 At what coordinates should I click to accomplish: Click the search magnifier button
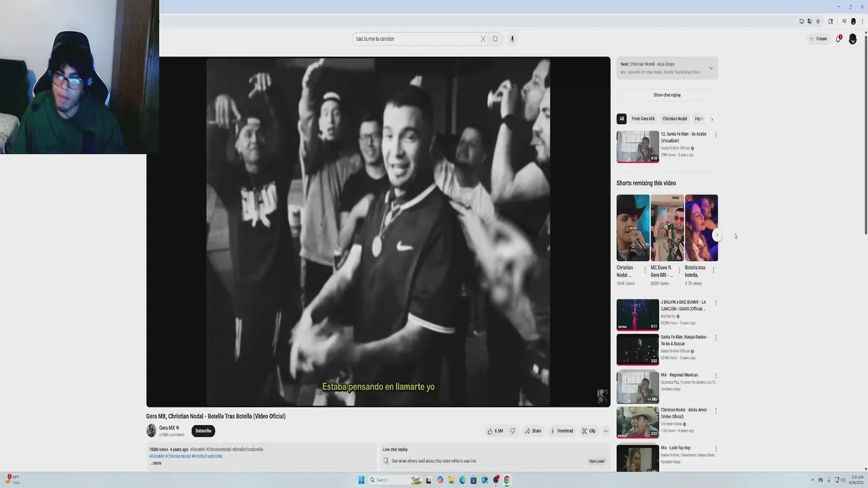[495, 39]
